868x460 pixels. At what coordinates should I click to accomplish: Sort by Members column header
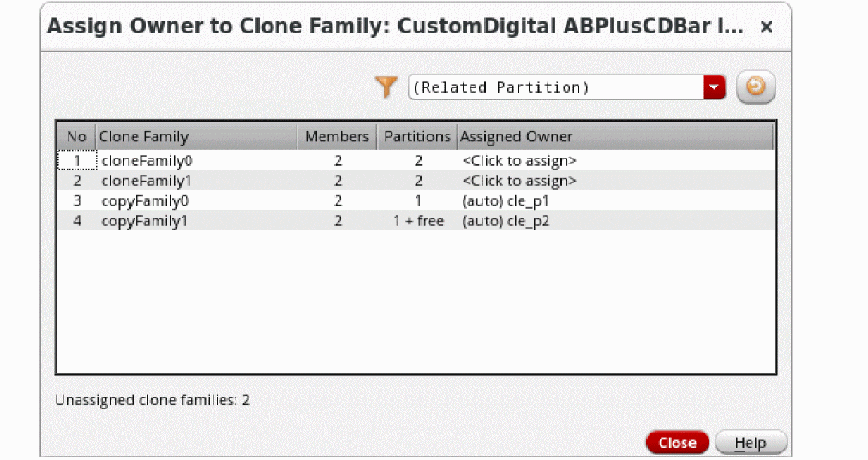point(337,137)
